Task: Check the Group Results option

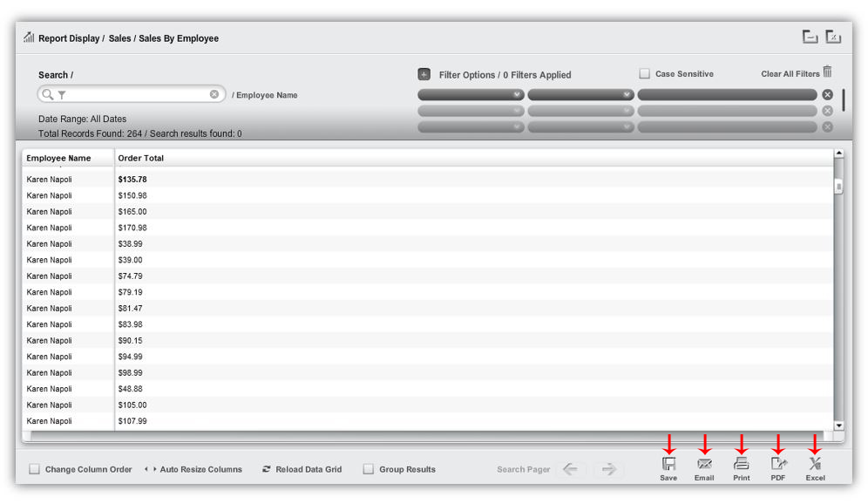Action: point(368,469)
